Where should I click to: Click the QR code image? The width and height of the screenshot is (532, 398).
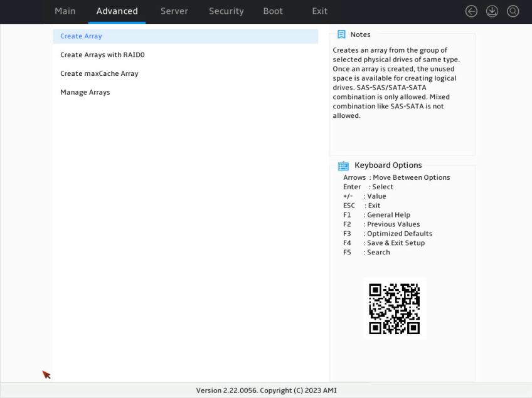point(395,308)
